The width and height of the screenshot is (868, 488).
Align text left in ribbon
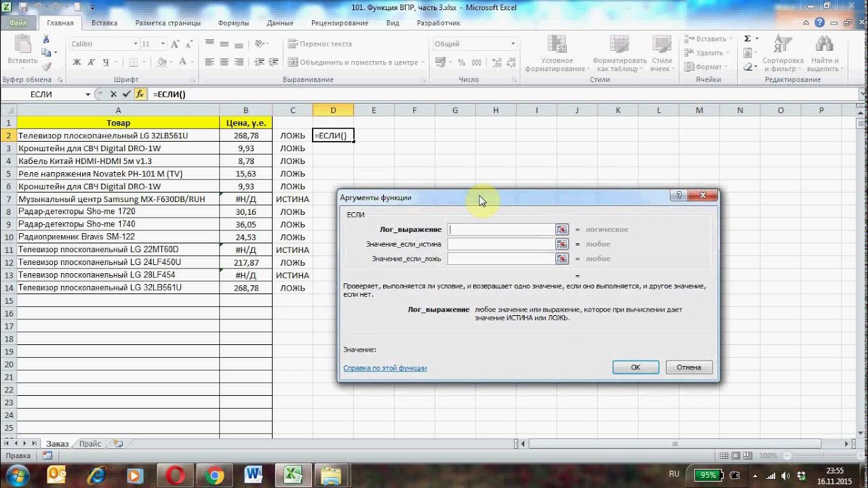(209, 62)
